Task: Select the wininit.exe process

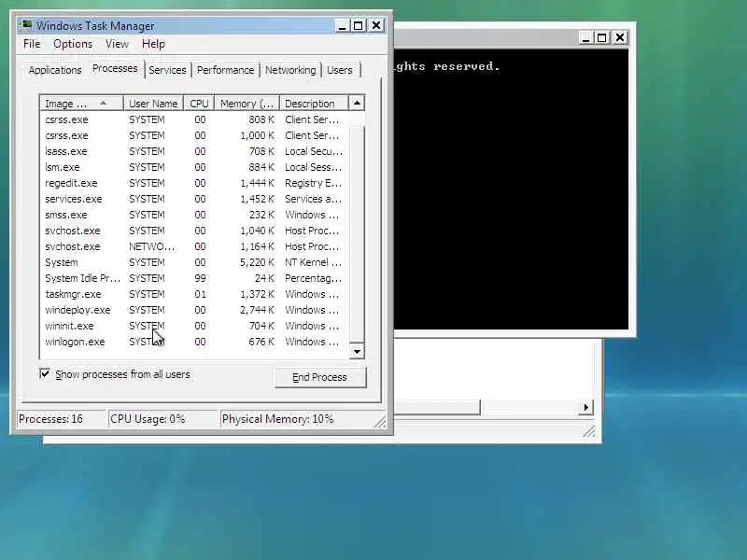Action: point(194,326)
